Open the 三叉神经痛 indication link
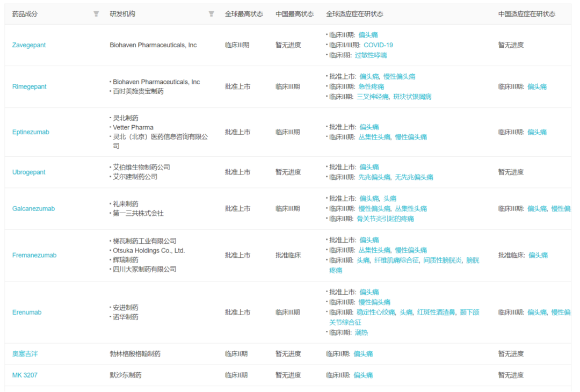Image resolution: width=580 pixels, height=392 pixels. coord(373,97)
